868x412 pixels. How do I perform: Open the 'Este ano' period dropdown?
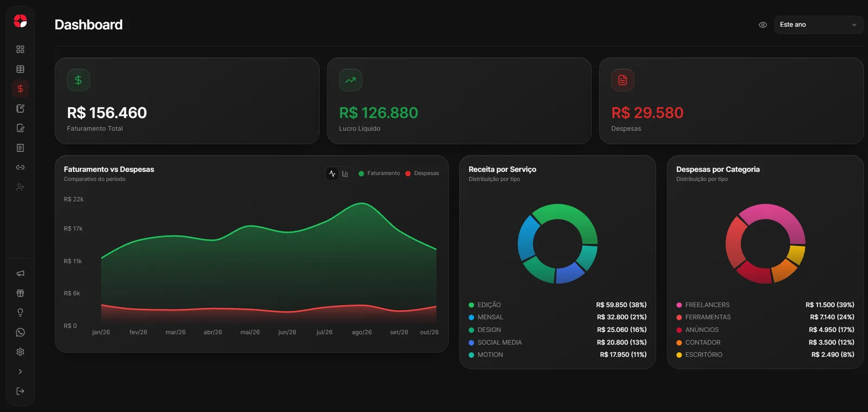(818, 24)
